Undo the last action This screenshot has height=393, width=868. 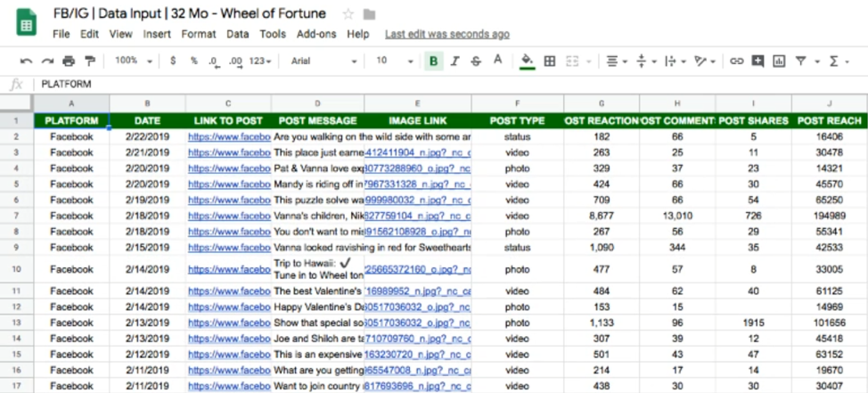click(26, 61)
